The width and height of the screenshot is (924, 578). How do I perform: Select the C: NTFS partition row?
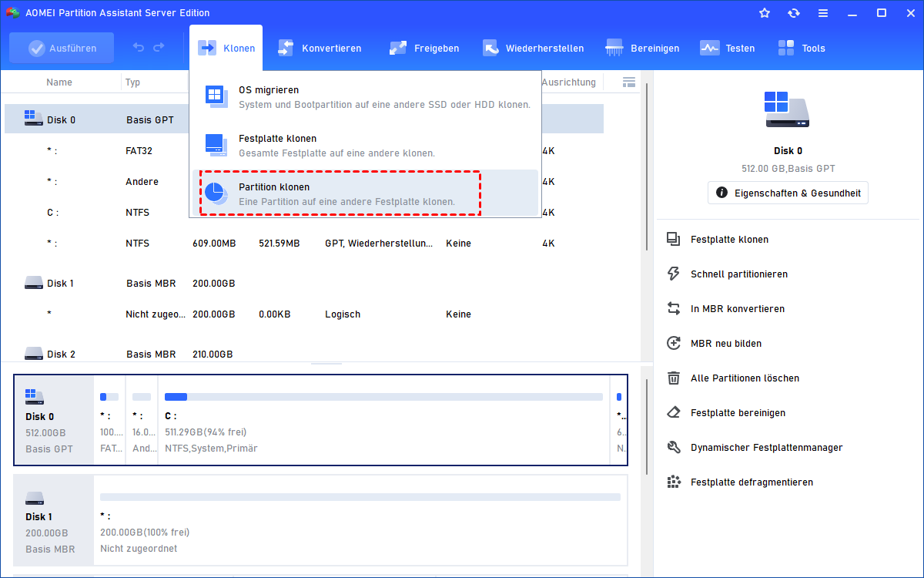pos(304,212)
